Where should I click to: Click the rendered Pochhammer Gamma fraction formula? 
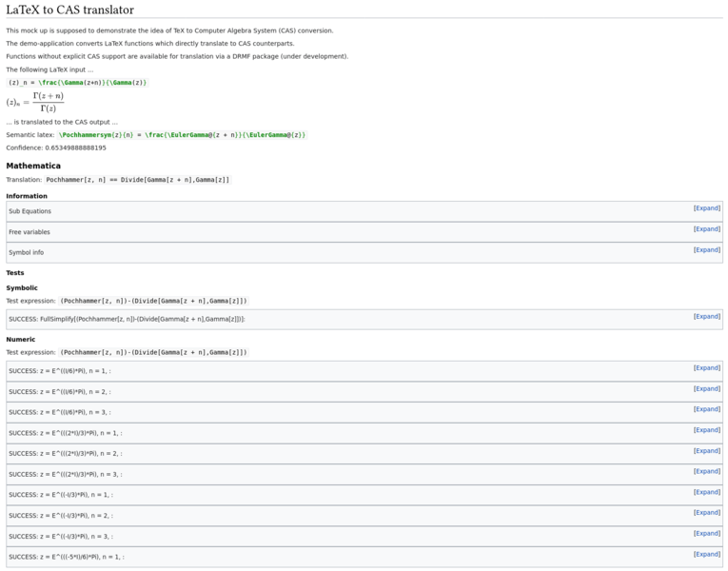click(36, 102)
